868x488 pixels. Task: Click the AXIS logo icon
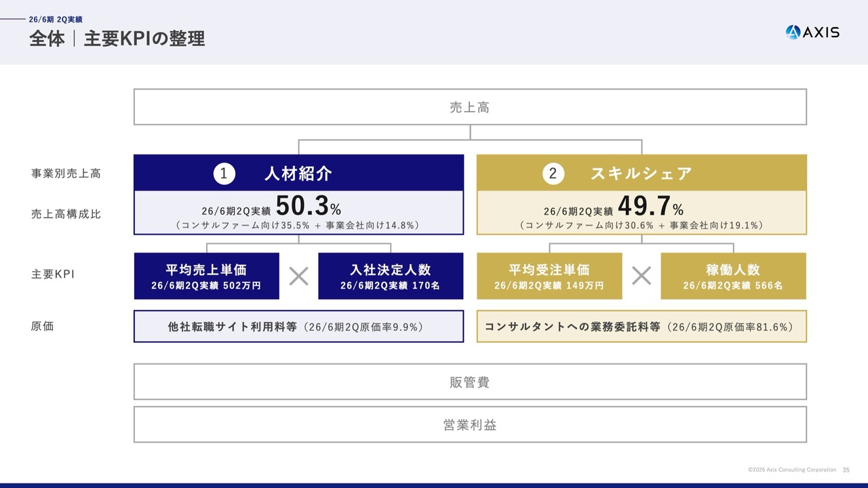point(793,32)
